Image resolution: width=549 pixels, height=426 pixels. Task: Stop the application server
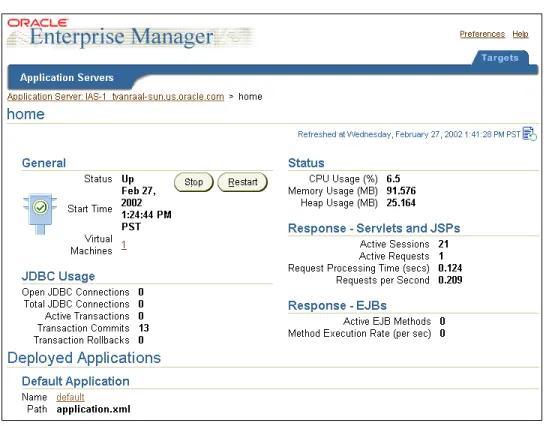point(194,182)
